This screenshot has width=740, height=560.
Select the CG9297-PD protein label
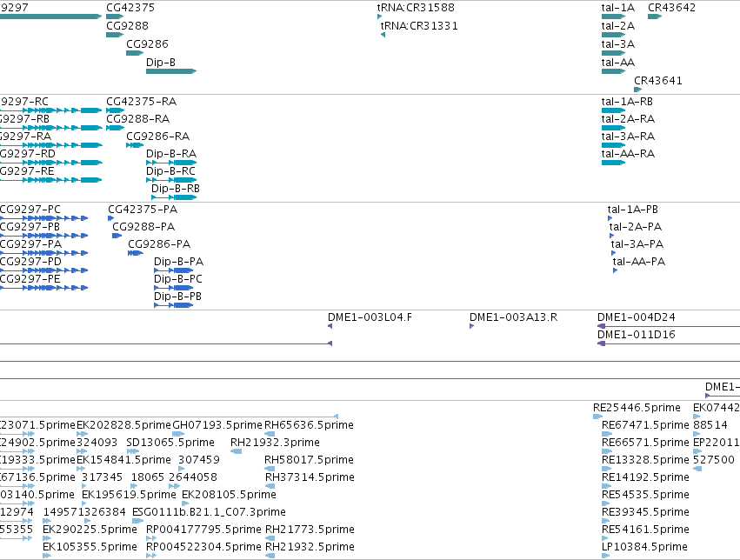[30, 262]
